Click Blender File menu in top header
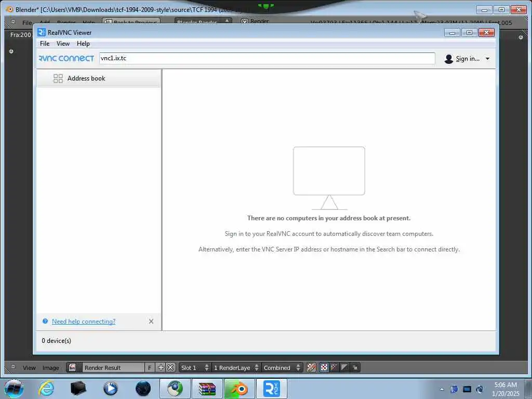532x399 pixels. pyautogui.click(x=27, y=22)
